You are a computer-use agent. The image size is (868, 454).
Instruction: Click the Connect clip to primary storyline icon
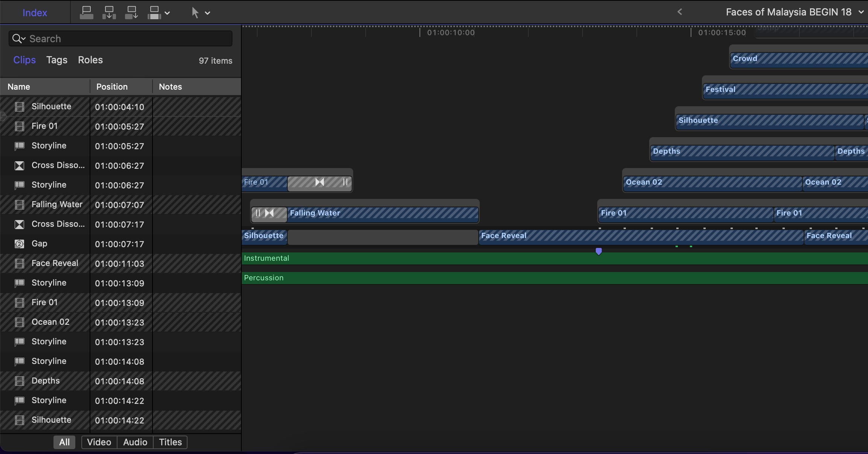(87, 13)
